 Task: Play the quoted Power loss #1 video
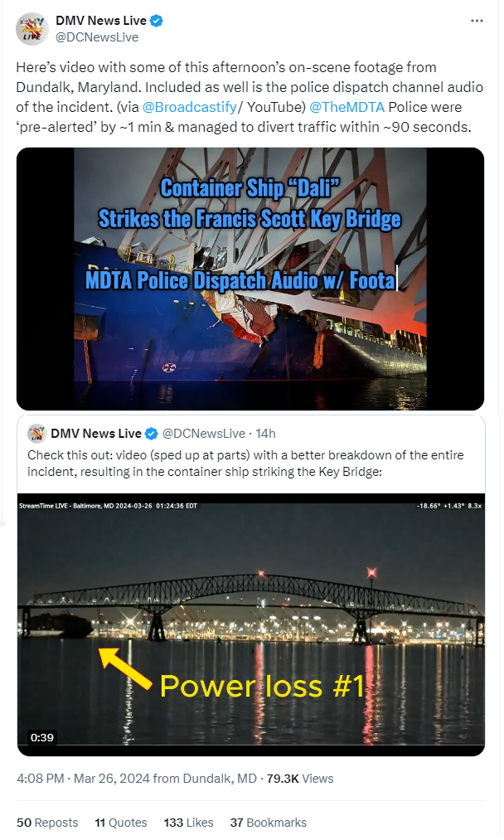tap(251, 624)
